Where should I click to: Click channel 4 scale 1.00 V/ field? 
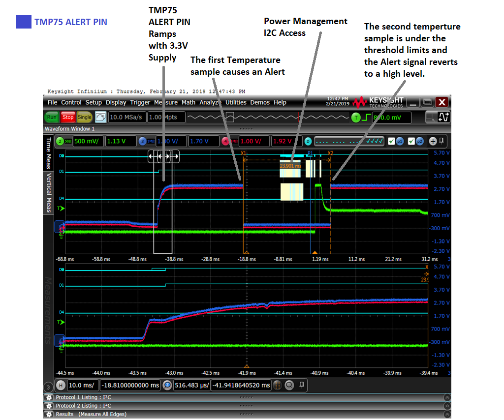tap(254, 141)
